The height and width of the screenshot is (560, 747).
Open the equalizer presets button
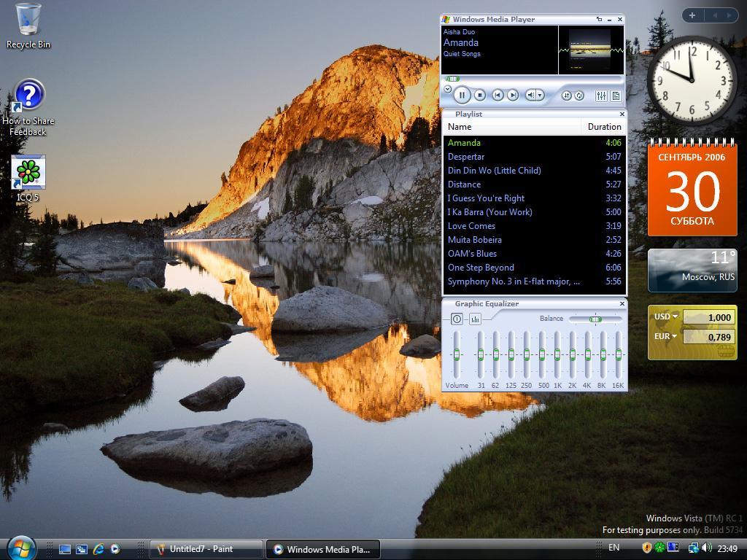(x=475, y=319)
